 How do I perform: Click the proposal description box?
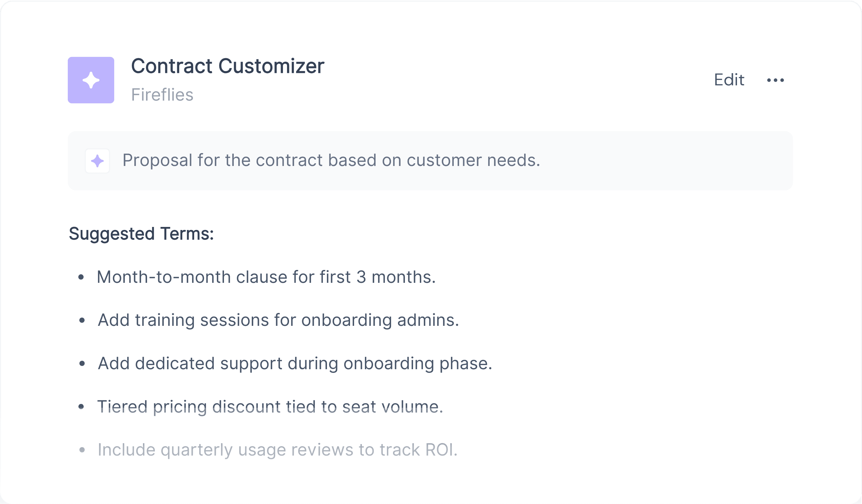pyautogui.click(x=430, y=161)
